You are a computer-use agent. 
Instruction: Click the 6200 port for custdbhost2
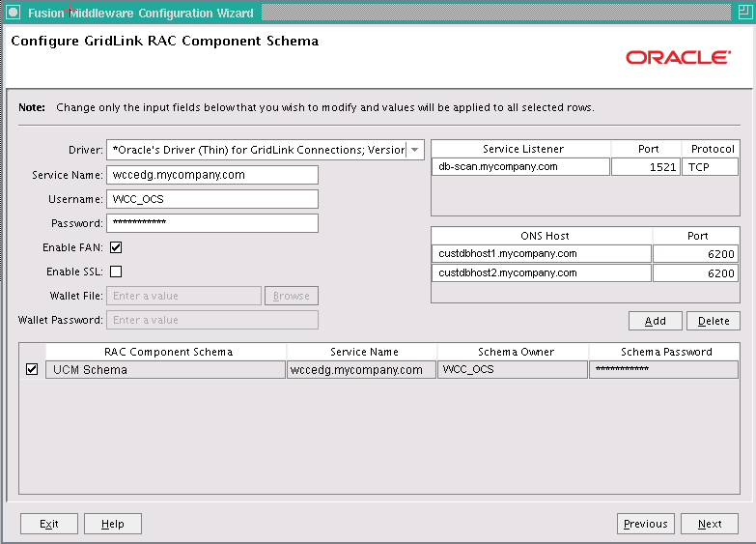point(695,272)
